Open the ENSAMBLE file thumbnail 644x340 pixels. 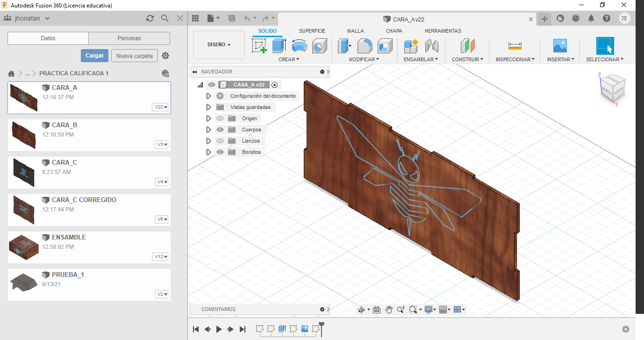23,246
